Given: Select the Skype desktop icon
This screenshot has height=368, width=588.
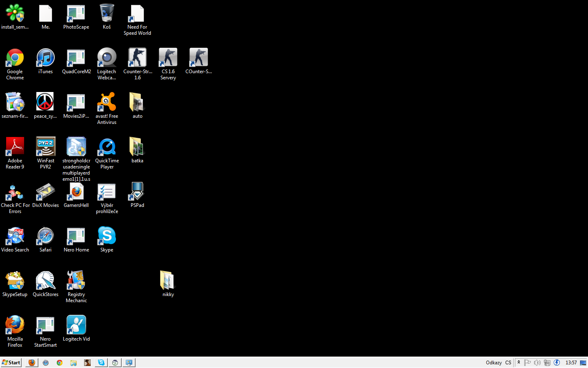Looking at the screenshot, I should (x=107, y=236).
